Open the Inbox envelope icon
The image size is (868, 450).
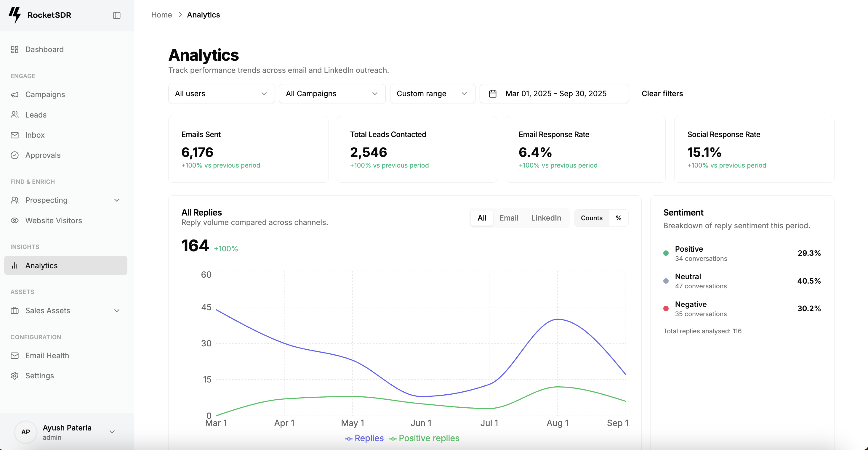coord(15,135)
